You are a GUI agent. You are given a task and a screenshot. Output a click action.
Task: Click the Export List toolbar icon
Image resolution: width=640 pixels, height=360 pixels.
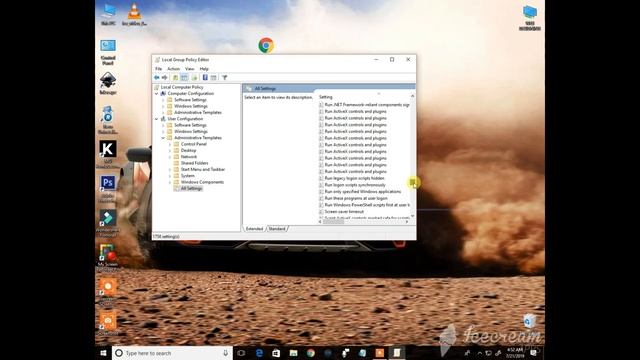pyautogui.click(x=194, y=78)
